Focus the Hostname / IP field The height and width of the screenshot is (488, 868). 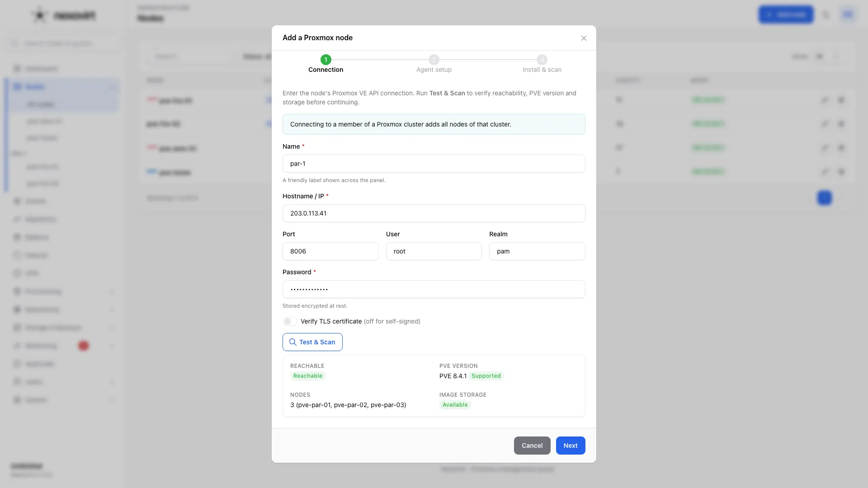coord(434,213)
